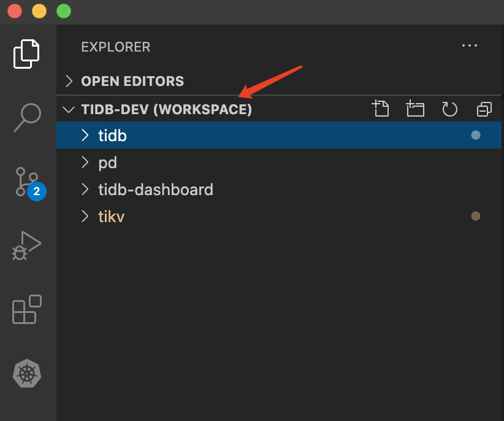Open the Extensions view icon
Image resolution: width=504 pixels, height=421 pixels.
[x=27, y=309]
